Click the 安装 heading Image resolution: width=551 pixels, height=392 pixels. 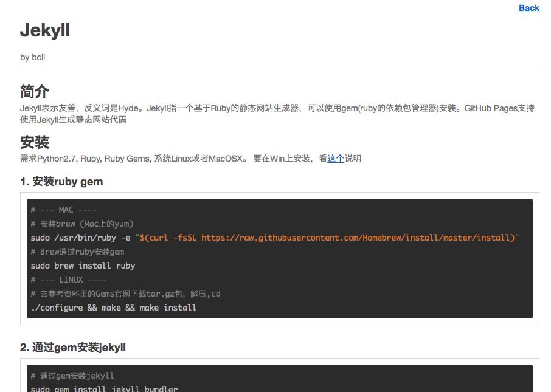click(35, 142)
